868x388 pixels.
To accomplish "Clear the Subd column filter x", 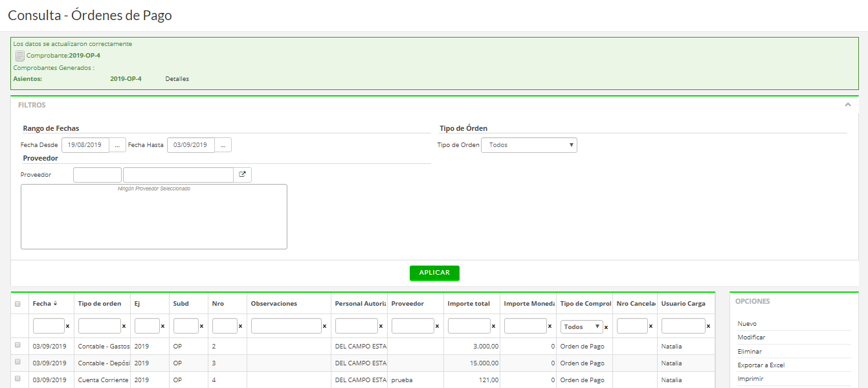I will 201,326.
